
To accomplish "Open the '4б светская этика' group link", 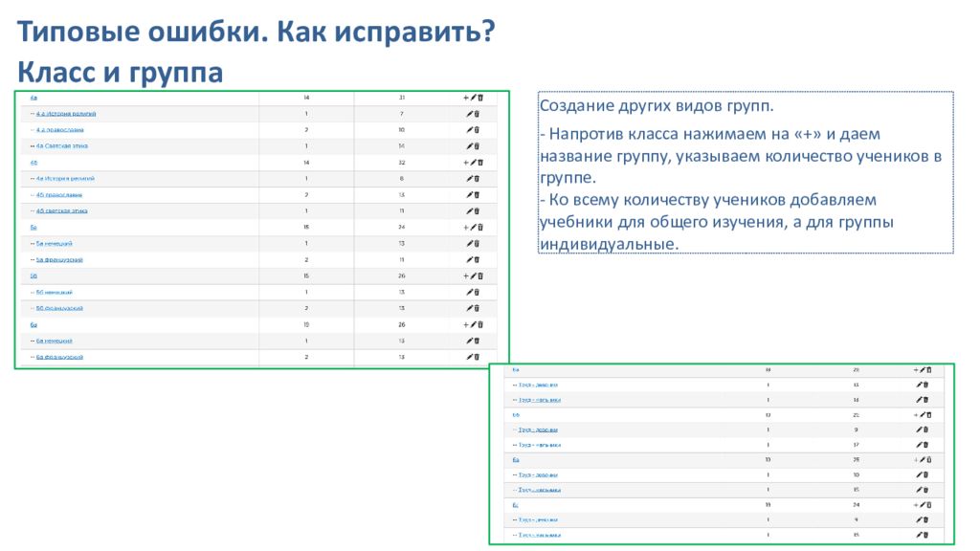I will (61, 211).
